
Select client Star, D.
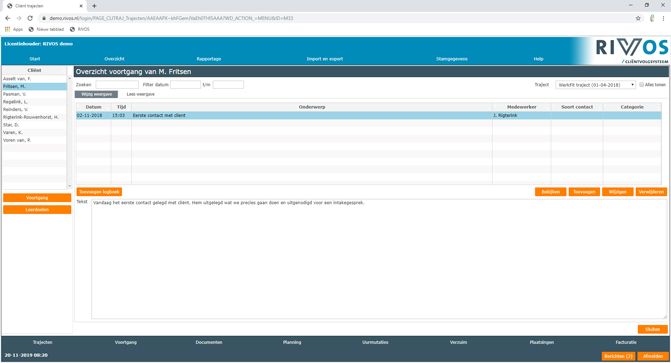34,125
